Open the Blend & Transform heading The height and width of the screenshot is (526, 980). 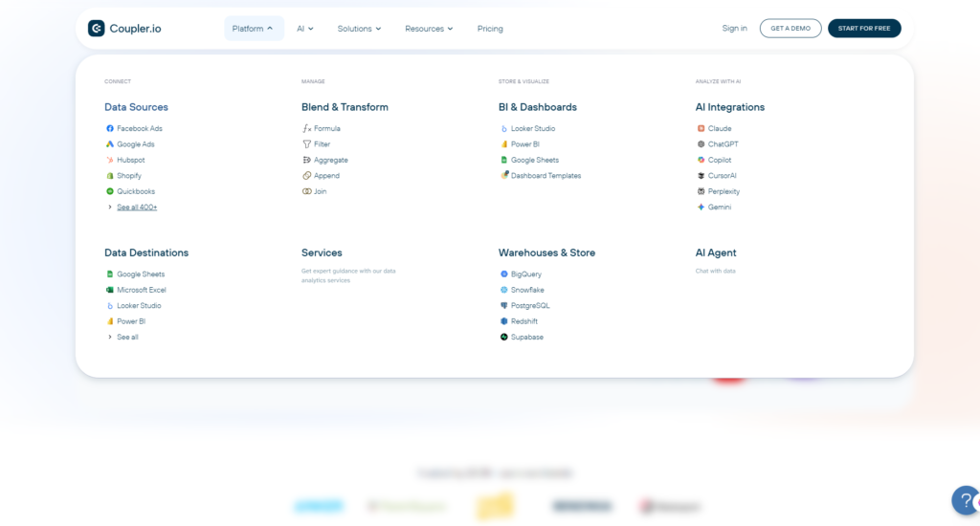pos(345,107)
